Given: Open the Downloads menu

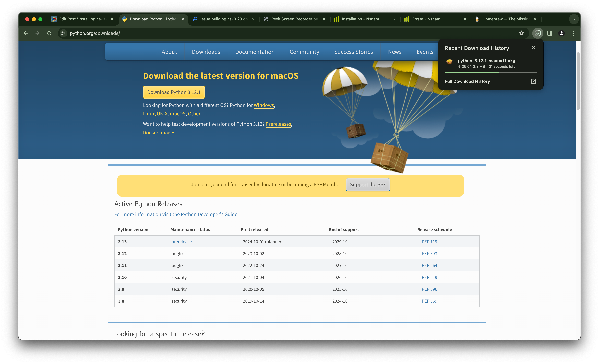Looking at the screenshot, I should (206, 52).
